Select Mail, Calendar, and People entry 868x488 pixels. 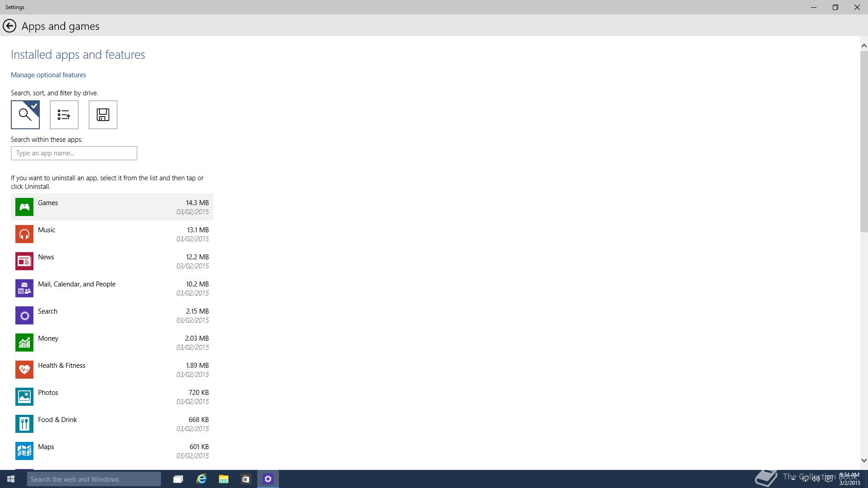77,284
